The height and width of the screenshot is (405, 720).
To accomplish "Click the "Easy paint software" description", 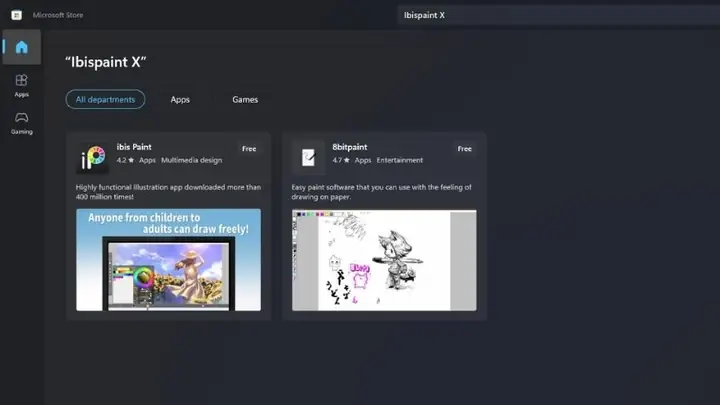I will pos(381,192).
